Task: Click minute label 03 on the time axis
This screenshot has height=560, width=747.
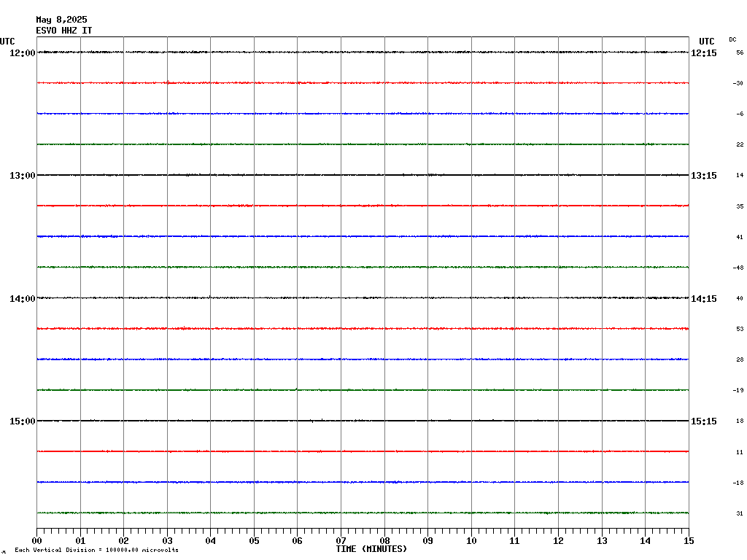Action: [x=167, y=541]
